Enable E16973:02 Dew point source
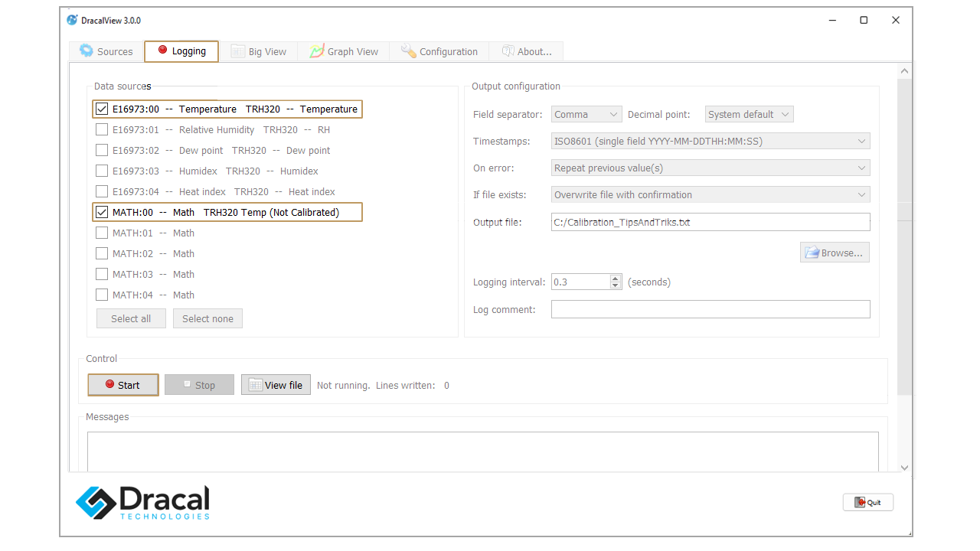 (102, 150)
